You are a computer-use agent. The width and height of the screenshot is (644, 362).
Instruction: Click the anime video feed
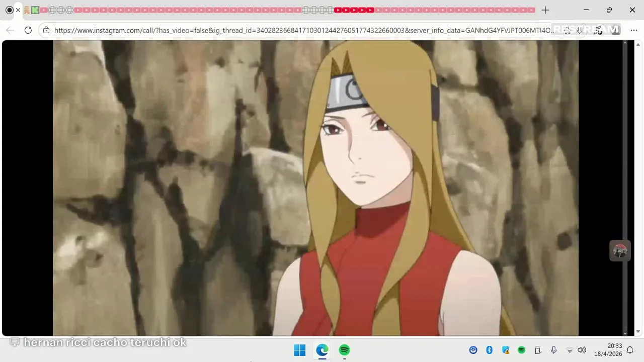tap(315, 188)
